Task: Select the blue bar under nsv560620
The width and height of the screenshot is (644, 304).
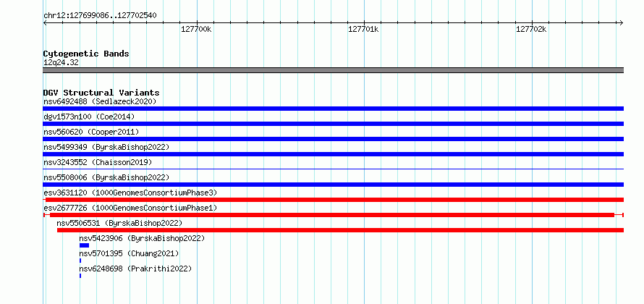Action: point(333,139)
